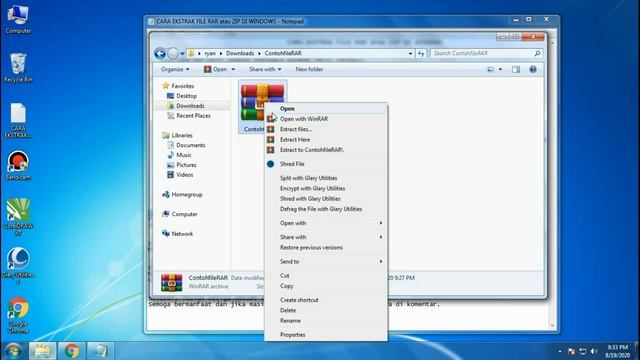Choose Open in the context menu
This screenshot has width=640, height=360.
click(x=326, y=109)
